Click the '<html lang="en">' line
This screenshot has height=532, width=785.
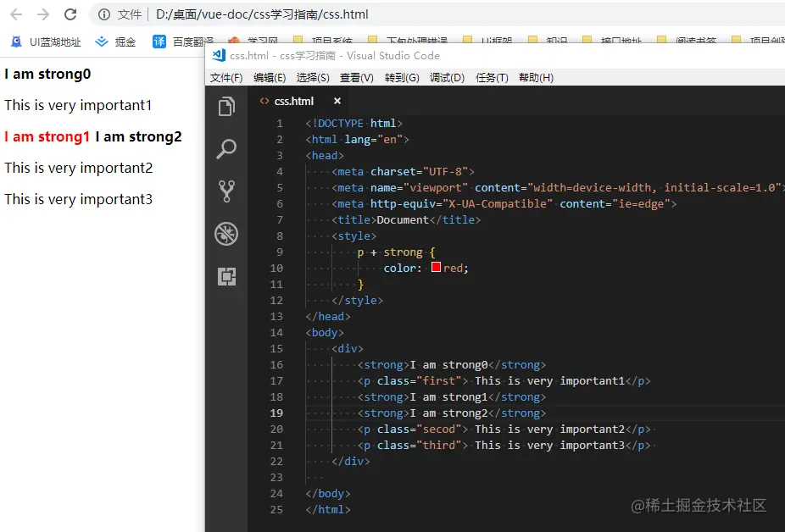coord(358,139)
